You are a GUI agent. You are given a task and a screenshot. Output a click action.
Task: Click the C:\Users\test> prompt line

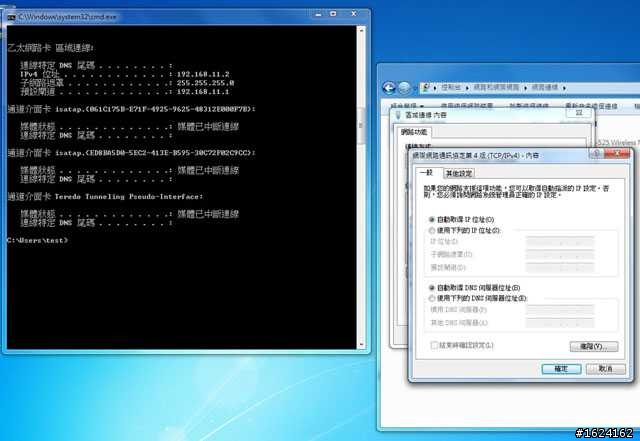(38, 241)
